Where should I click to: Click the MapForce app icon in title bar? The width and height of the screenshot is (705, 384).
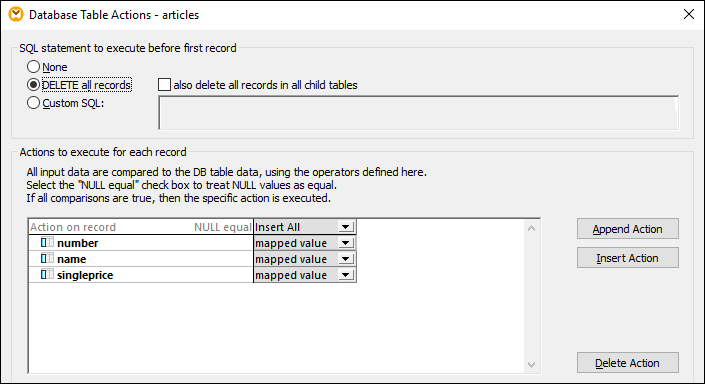point(16,14)
